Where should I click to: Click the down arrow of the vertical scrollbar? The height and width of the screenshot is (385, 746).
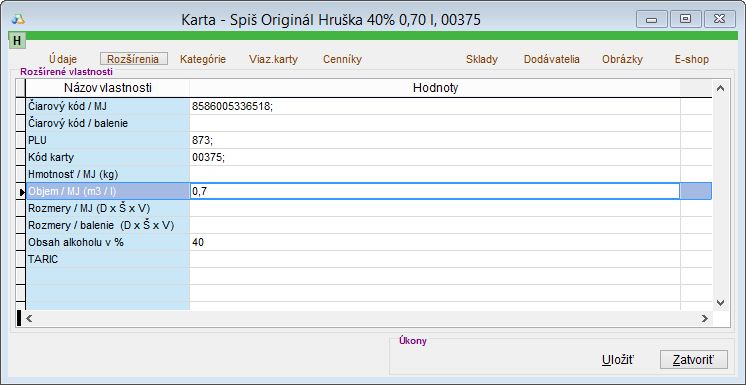pyautogui.click(x=720, y=303)
